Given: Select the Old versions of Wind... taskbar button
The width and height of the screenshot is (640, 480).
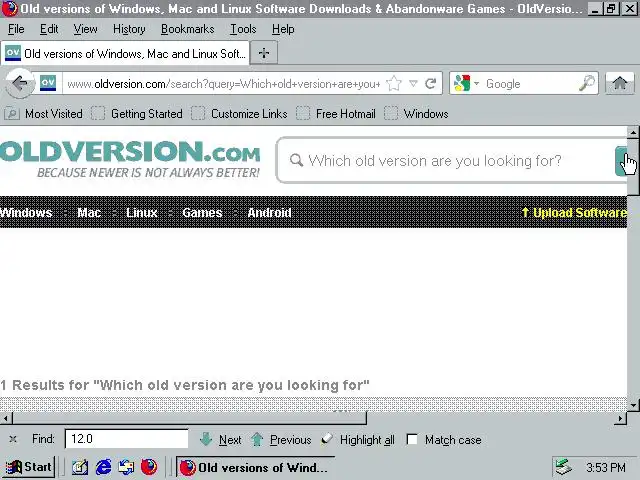Looking at the screenshot, I should click(x=256, y=467).
